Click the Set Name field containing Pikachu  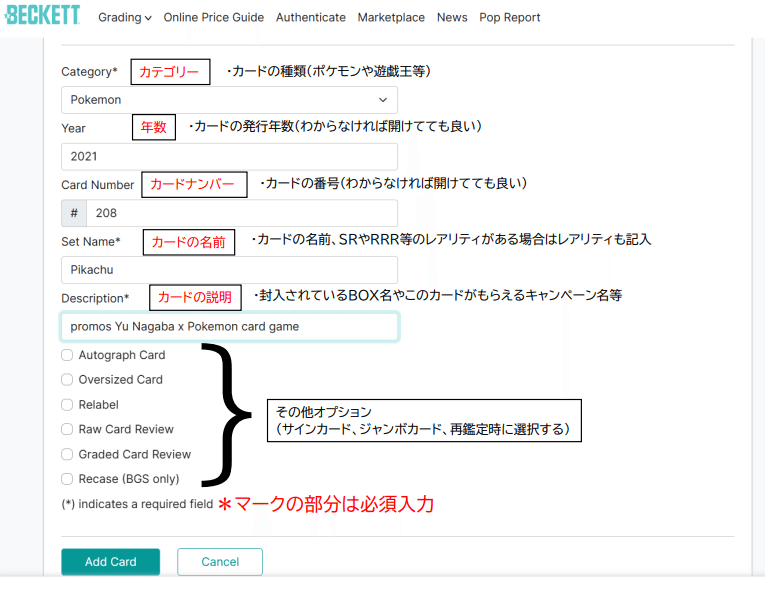pos(229,270)
